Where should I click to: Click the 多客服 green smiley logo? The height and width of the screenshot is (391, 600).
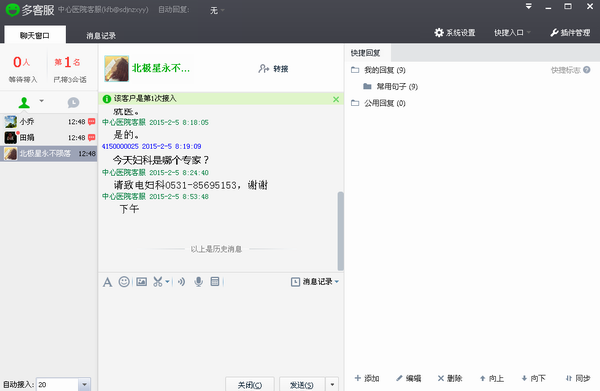13,10
